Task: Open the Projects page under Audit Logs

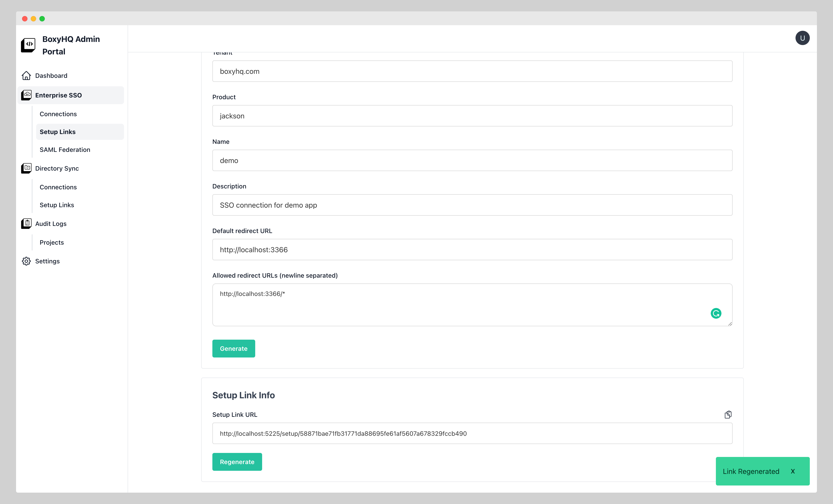Action: [52, 242]
